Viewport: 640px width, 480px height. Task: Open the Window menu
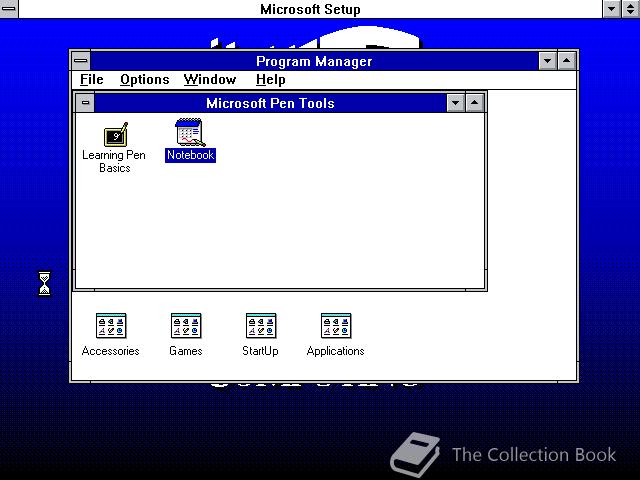pos(210,80)
